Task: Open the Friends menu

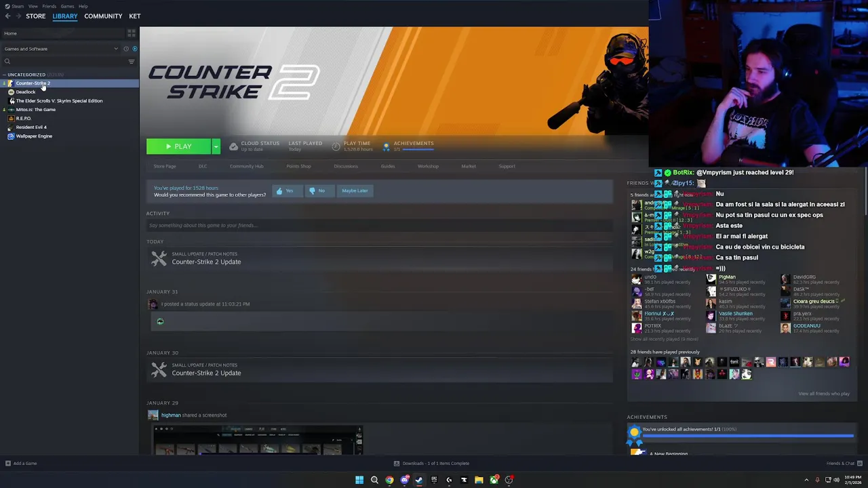Action: click(50, 6)
